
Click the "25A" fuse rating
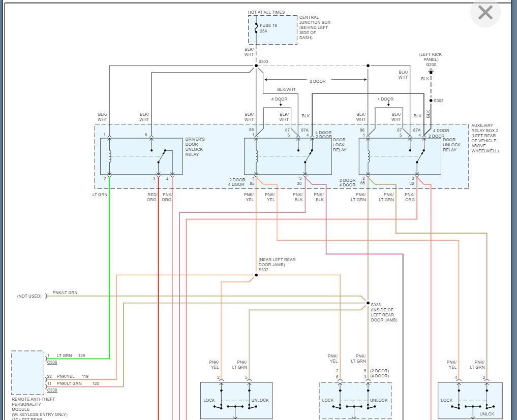pyautogui.click(x=263, y=31)
